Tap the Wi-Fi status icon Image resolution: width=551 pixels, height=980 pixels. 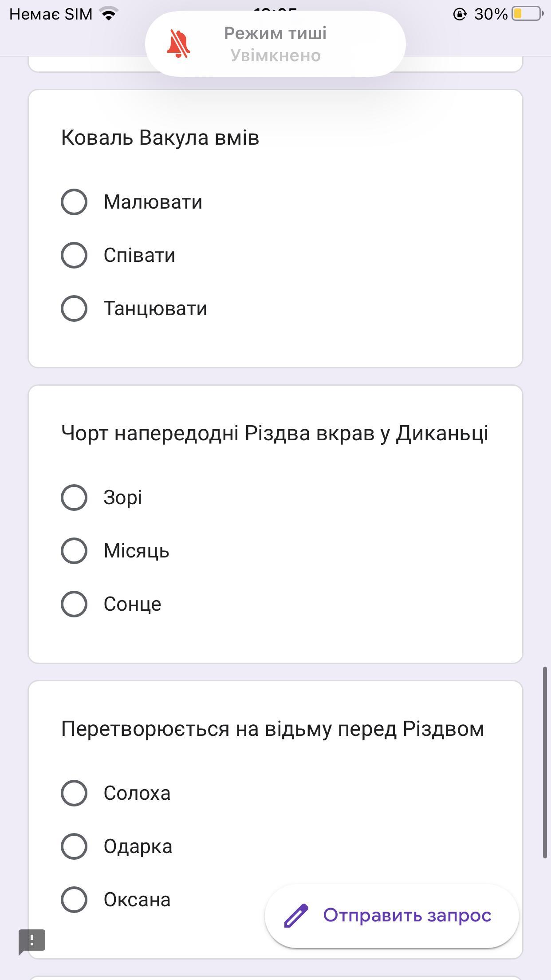109,14
